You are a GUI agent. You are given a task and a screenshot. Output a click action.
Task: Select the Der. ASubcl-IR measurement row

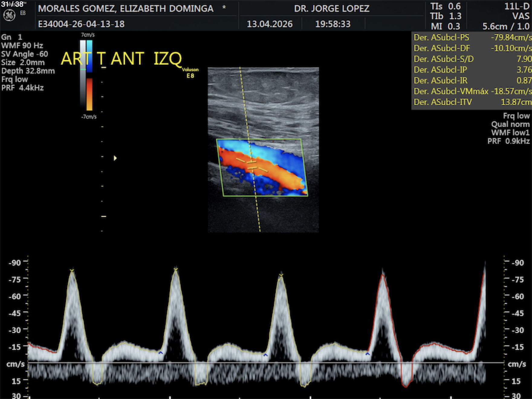coord(472,80)
